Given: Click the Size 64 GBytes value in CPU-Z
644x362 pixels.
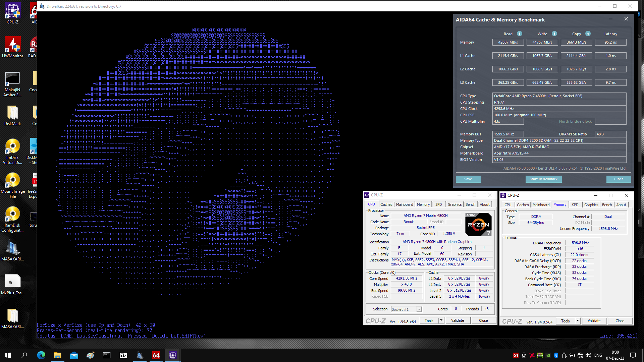Looking at the screenshot, I should coord(535,223).
